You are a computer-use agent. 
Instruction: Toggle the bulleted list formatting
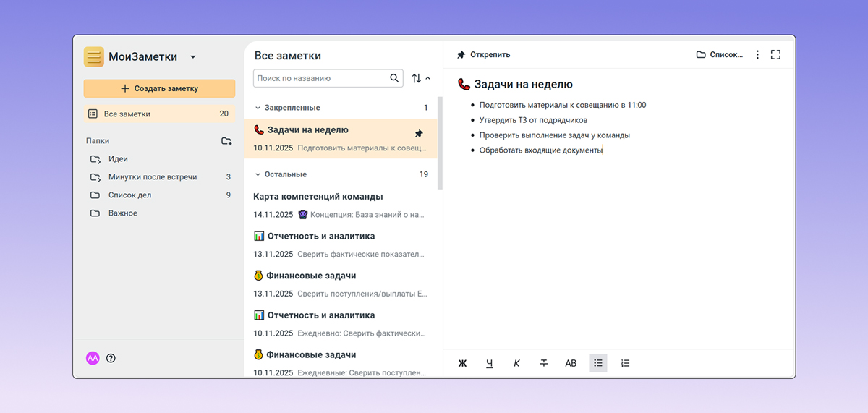598,363
